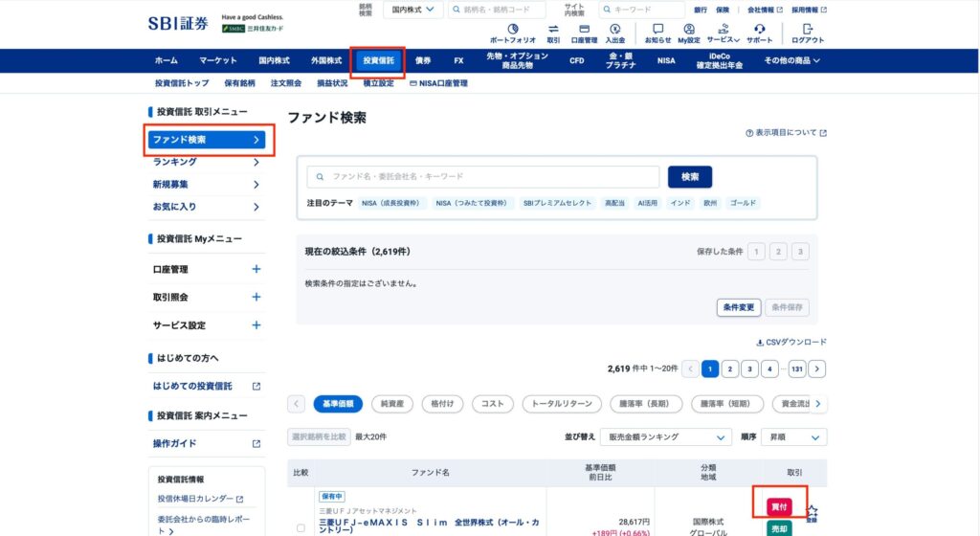The image size is (980, 536).
Task: Expand the 取引照会 plus section
Action: [256, 298]
